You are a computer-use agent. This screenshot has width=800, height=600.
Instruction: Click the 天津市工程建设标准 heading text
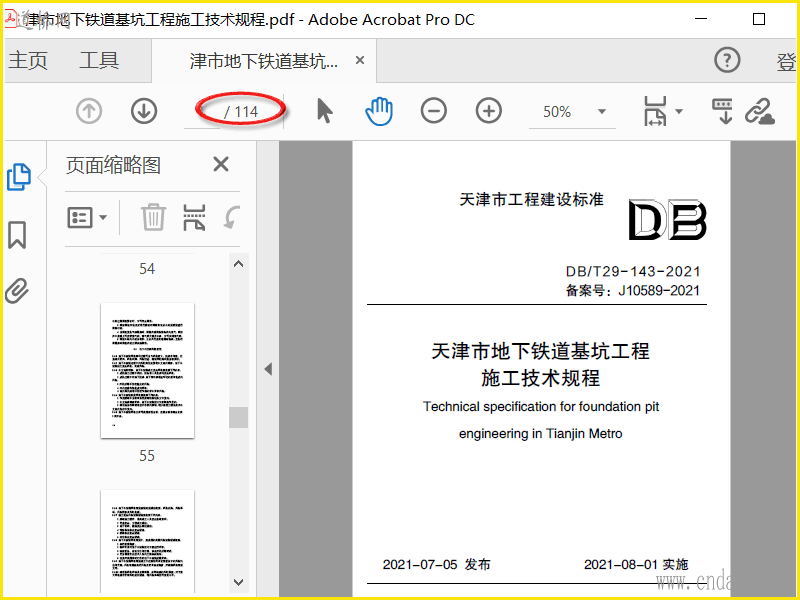point(531,199)
